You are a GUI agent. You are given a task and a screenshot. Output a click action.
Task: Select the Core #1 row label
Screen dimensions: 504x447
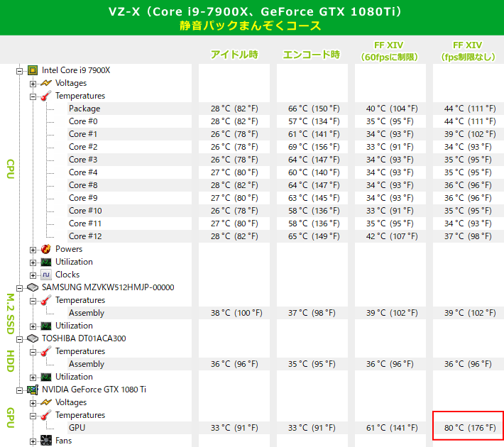83,134
